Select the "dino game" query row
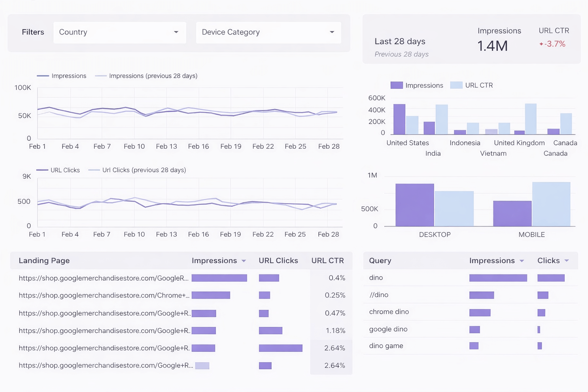The width and height of the screenshot is (588, 392). click(x=470, y=346)
